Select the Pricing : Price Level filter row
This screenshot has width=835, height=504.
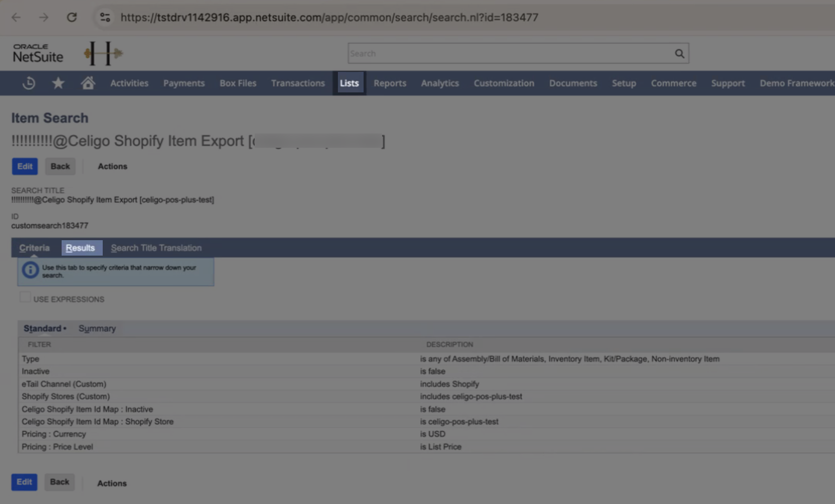[427, 447]
